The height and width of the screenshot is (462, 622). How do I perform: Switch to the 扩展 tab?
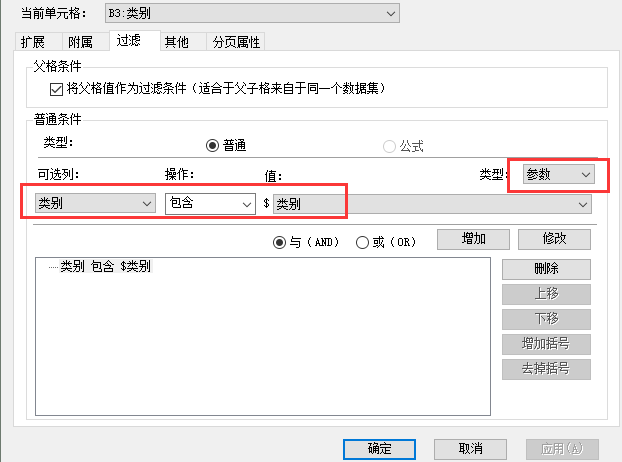[38, 42]
